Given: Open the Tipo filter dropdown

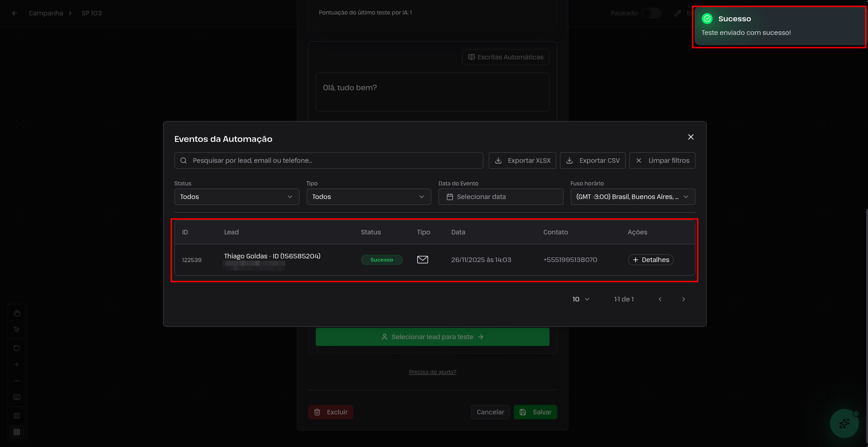Looking at the screenshot, I should point(368,197).
